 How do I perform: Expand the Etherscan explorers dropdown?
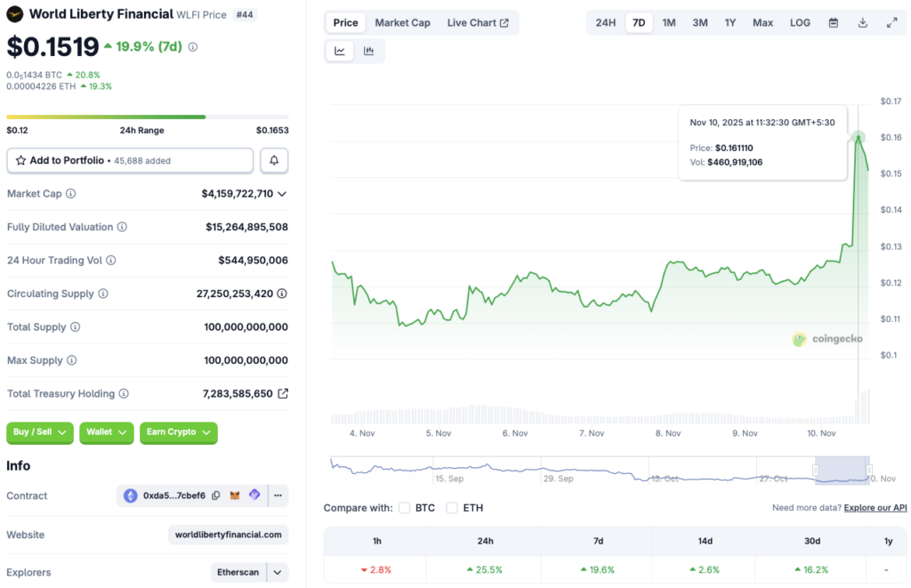coord(278,572)
